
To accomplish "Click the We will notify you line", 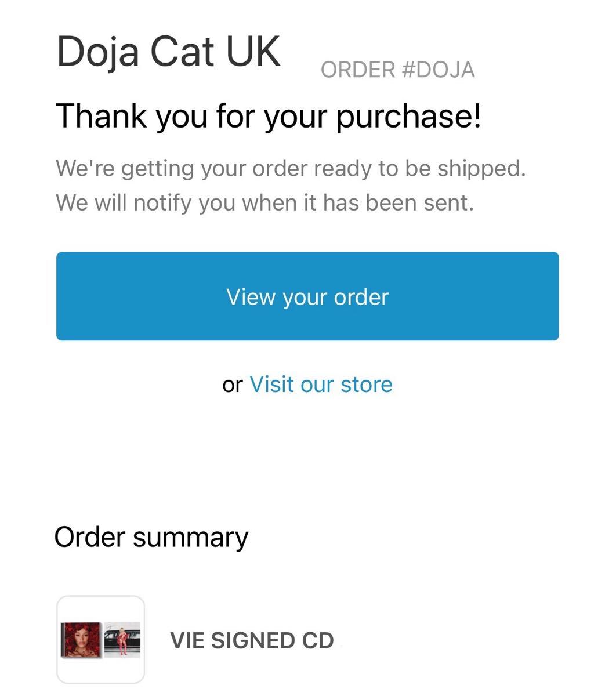I will tap(264, 202).
